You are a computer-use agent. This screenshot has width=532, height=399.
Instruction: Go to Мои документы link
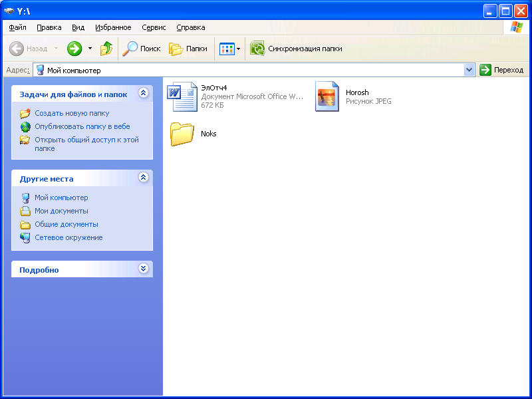pos(61,211)
